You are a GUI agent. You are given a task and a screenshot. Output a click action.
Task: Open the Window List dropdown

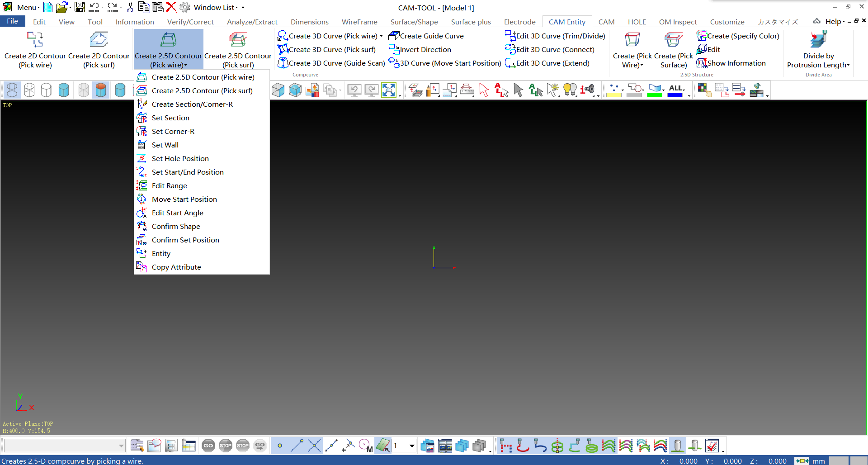(x=216, y=7)
